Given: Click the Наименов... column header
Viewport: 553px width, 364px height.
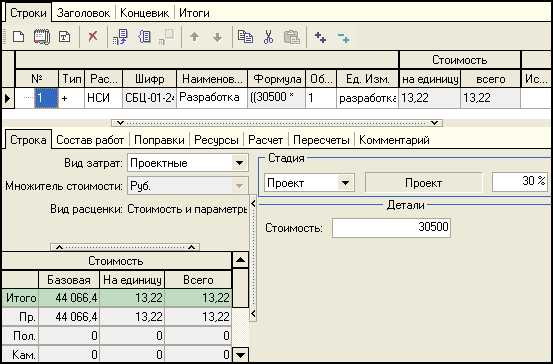Looking at the screenshot, I should pyautogui.click(x=212, y=79).
